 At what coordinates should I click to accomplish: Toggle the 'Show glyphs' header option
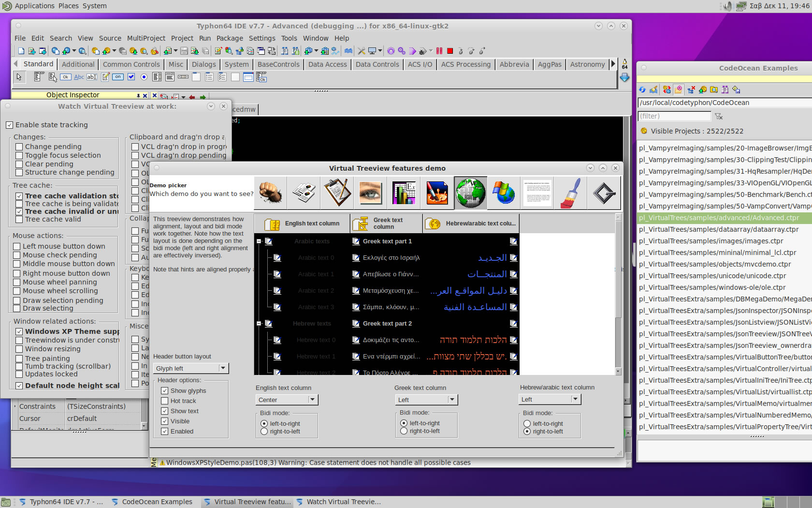pos(165,391)
